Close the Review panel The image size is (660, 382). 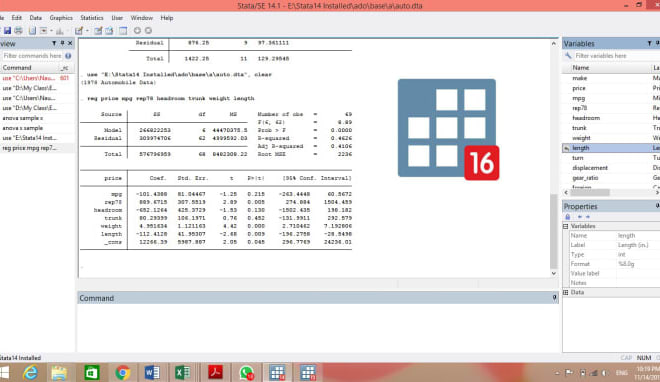[70, 43]
